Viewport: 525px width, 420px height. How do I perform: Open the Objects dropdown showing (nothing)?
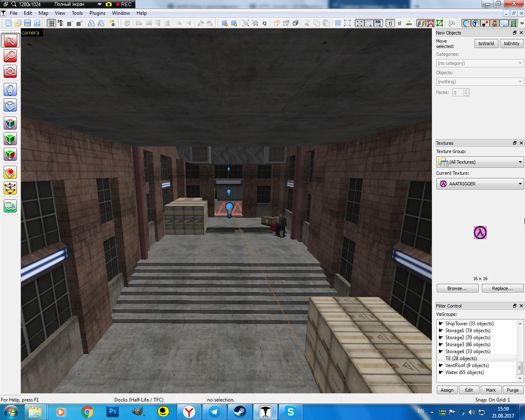tap(480, 82)
